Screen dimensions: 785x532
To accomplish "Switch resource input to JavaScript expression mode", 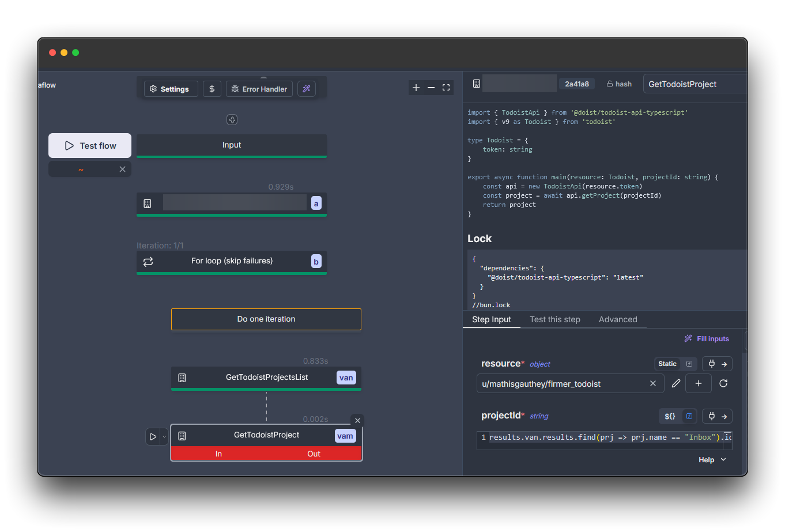I will [x=689, y=364].
